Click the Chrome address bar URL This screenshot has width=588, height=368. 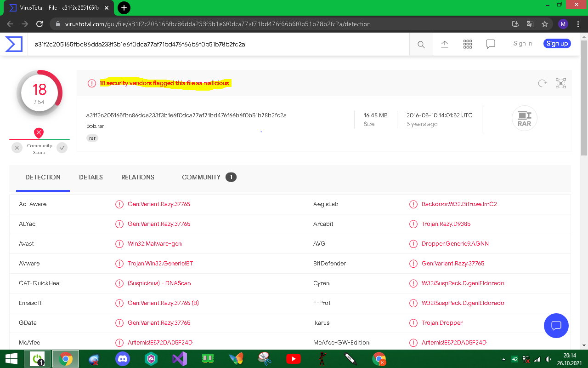(218, 24)
